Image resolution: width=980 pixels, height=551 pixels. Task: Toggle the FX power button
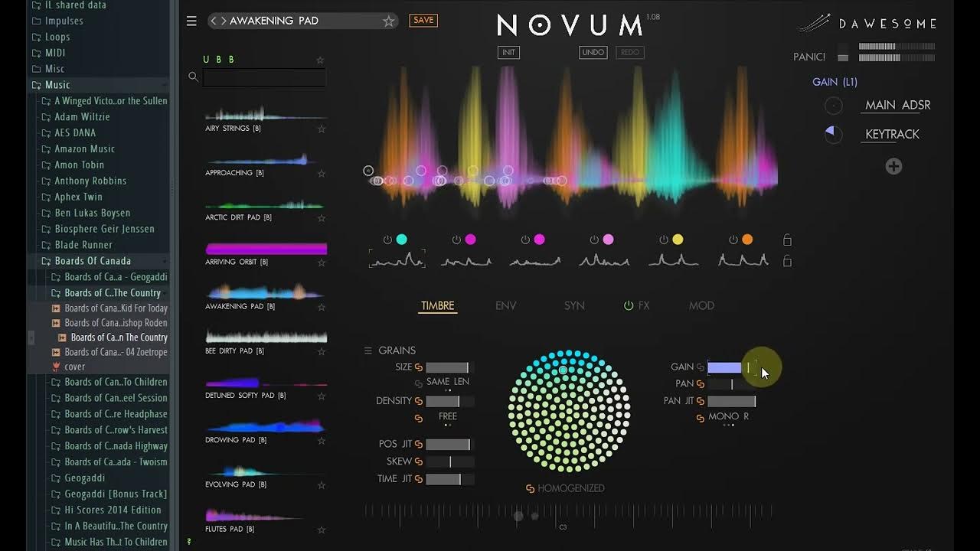(629, 305)
